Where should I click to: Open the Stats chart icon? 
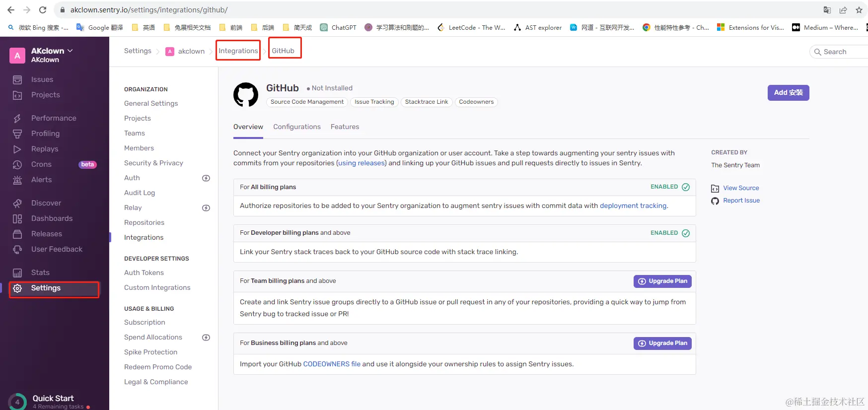(x=17, y=273)
